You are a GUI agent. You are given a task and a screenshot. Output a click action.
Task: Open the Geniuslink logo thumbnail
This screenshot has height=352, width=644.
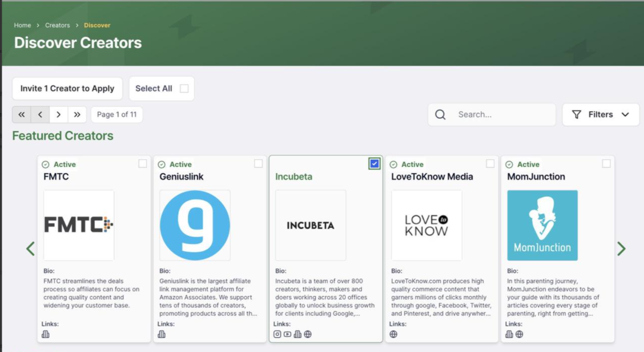coord(194,225)
